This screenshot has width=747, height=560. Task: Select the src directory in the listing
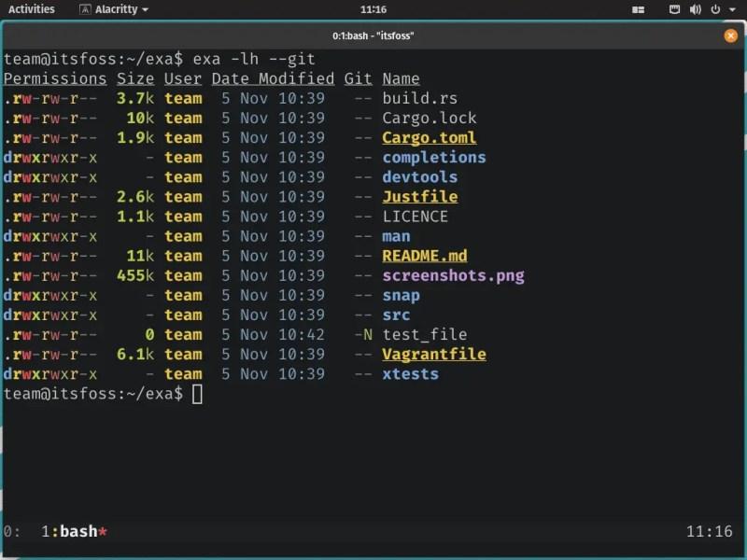[x=396, y=315]
